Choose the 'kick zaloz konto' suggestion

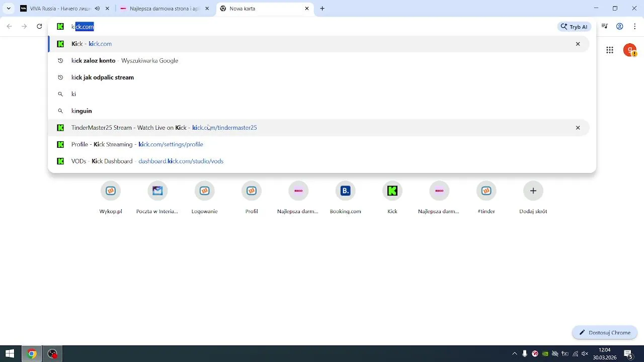[x=319, y=60]
